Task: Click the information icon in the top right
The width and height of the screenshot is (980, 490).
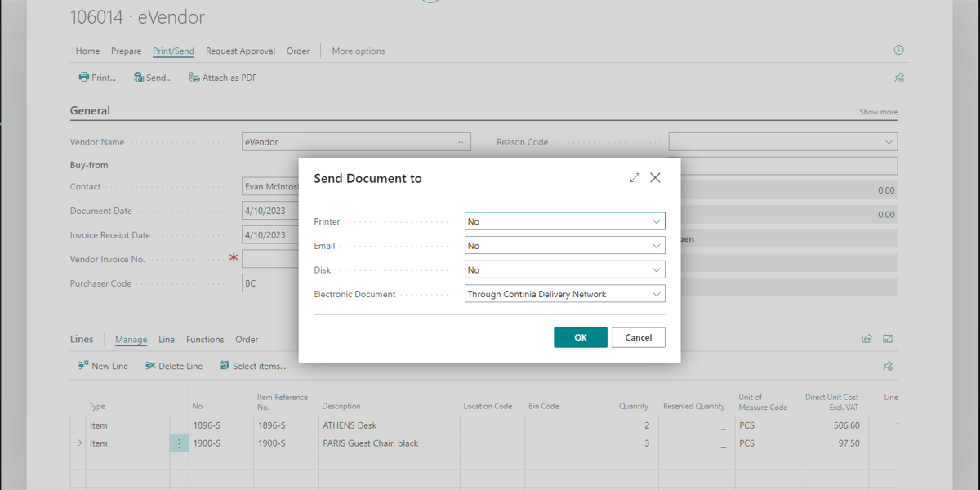Action: 898,50
